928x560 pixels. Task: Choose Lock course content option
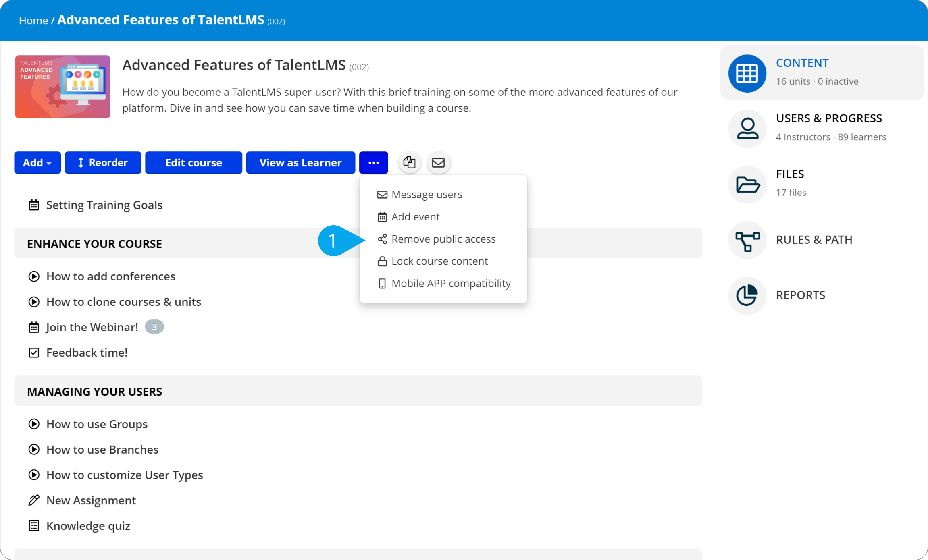pos(439,261)
